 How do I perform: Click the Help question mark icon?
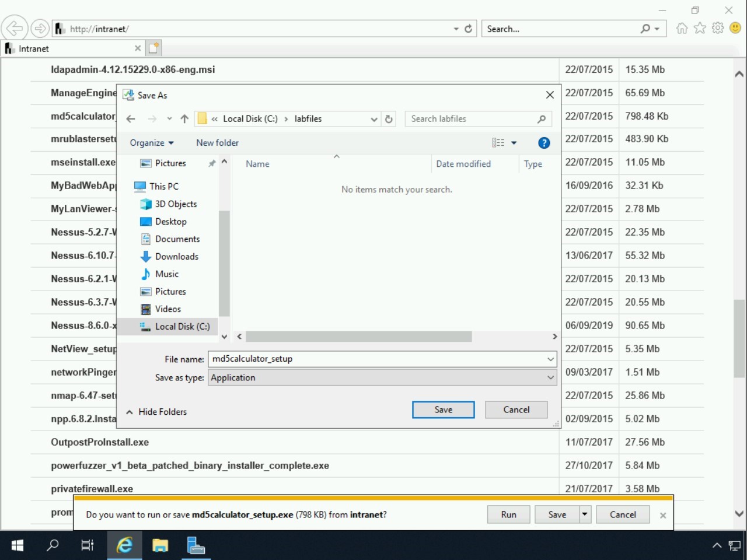(x=543, y=143)
